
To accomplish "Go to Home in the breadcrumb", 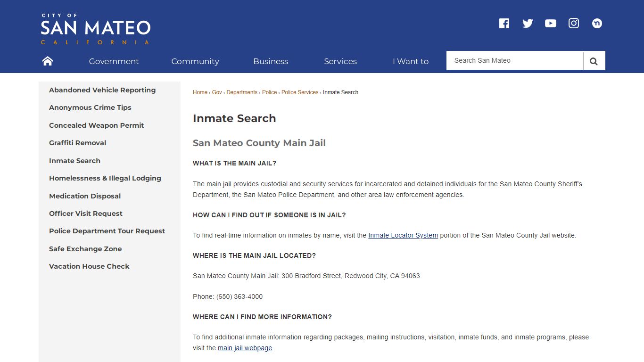I will coord(200,92).
